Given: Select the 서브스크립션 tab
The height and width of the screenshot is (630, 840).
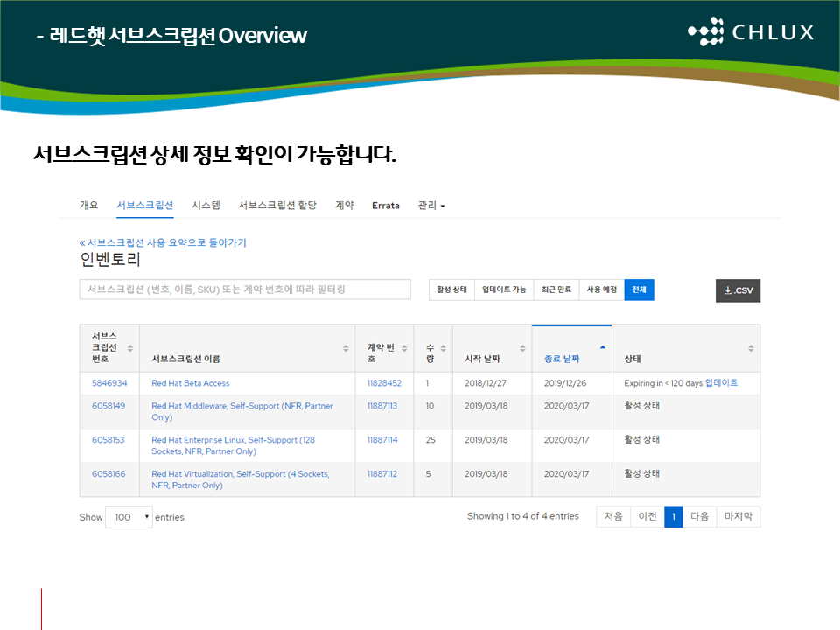Looking at the screenshot, I should click(145, 205).
